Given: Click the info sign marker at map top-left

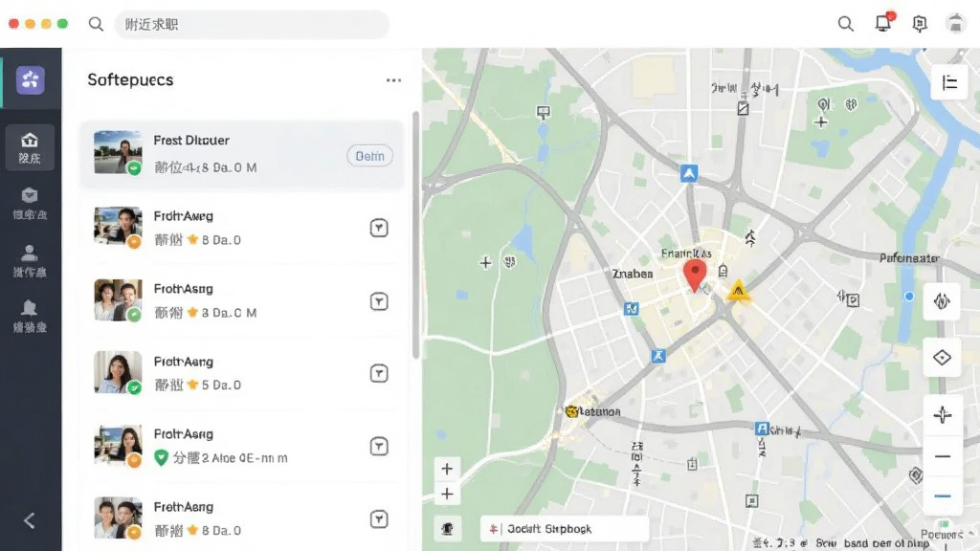Looking at the screenshot, I should 544,113.
